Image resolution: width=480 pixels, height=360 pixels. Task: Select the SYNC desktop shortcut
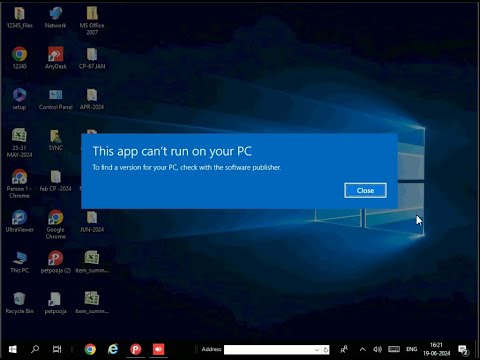click(x=56, y=140)
